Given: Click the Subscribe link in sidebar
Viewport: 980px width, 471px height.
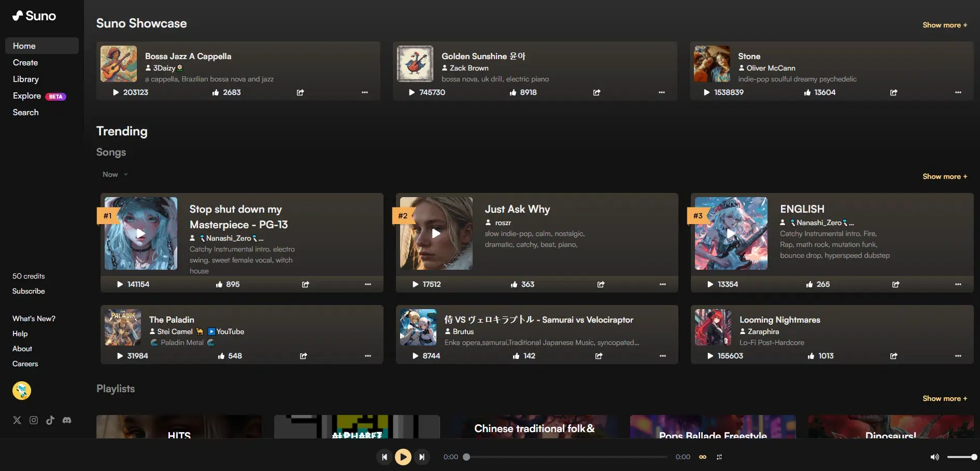Looking at the screenshot, I should [x=29, y=291].
